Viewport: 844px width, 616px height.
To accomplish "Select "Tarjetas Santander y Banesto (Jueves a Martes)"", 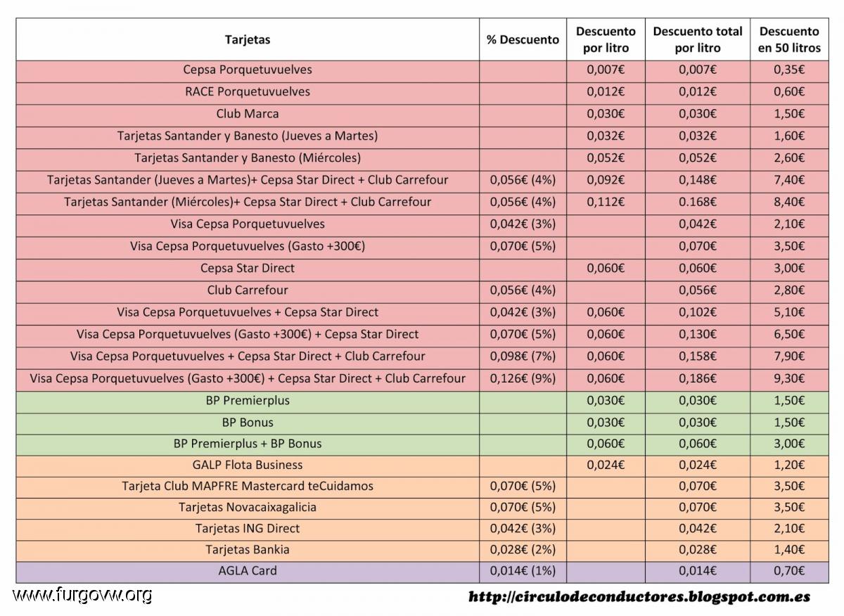I will pos(248,136).
